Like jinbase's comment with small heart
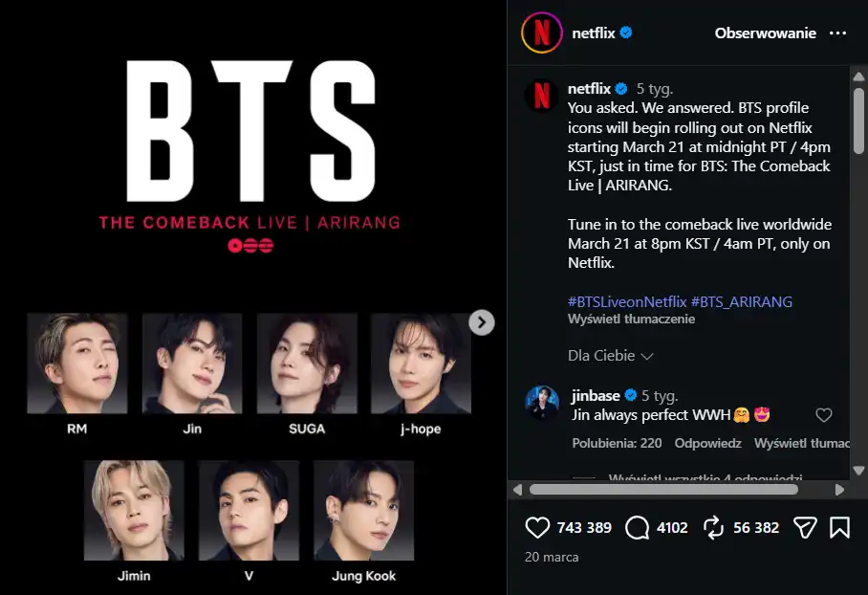The width and height of the screenshot is (868, 595). pos(824,415)
